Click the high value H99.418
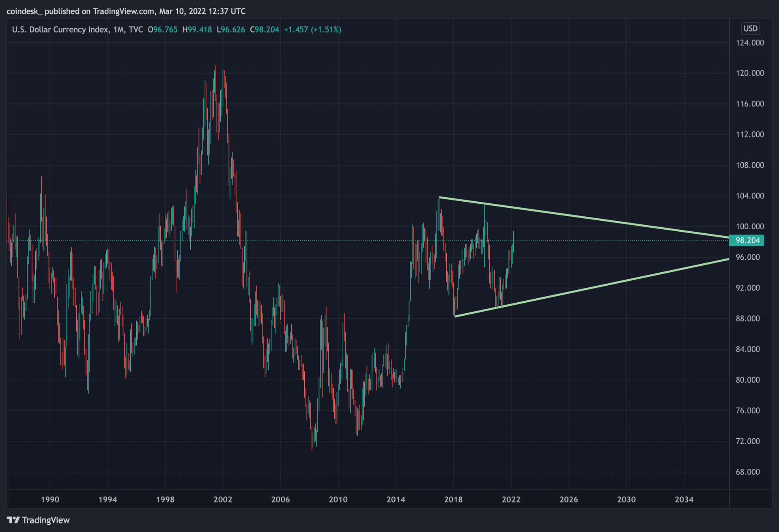This screenshot has width=779, height=532. [197, 30]
